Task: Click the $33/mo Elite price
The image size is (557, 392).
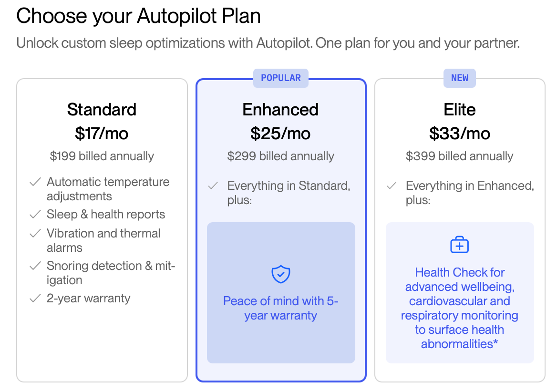Action: pyautogui.click(x=459, y=134)
